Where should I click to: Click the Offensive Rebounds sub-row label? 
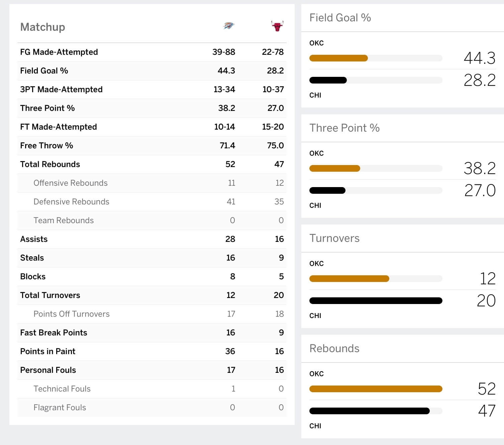[x=70, y=183]
